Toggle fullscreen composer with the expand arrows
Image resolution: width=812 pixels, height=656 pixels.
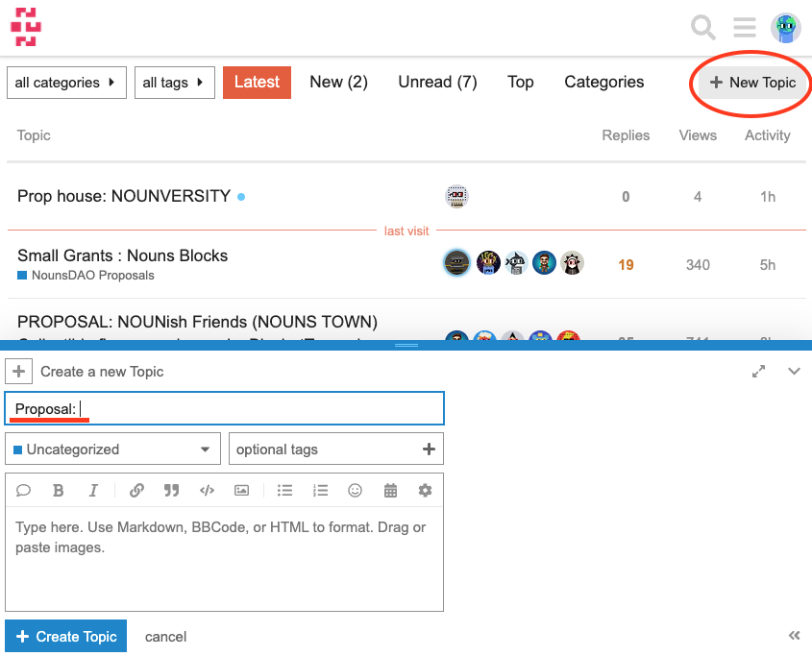[x=758, y=372]
